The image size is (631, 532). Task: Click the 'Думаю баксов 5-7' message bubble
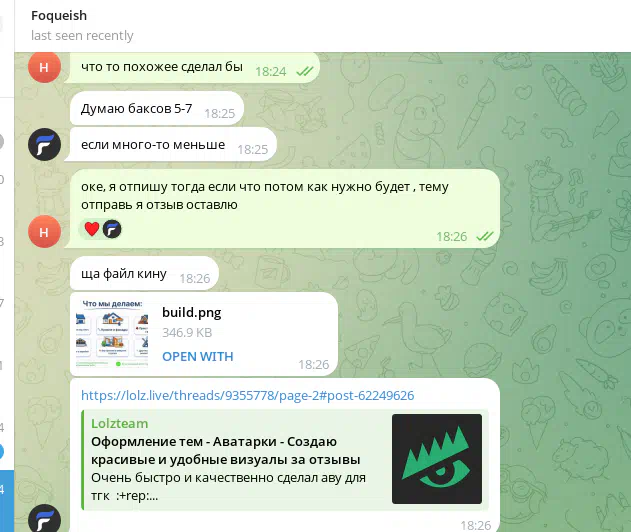click(x=157, y=109)
